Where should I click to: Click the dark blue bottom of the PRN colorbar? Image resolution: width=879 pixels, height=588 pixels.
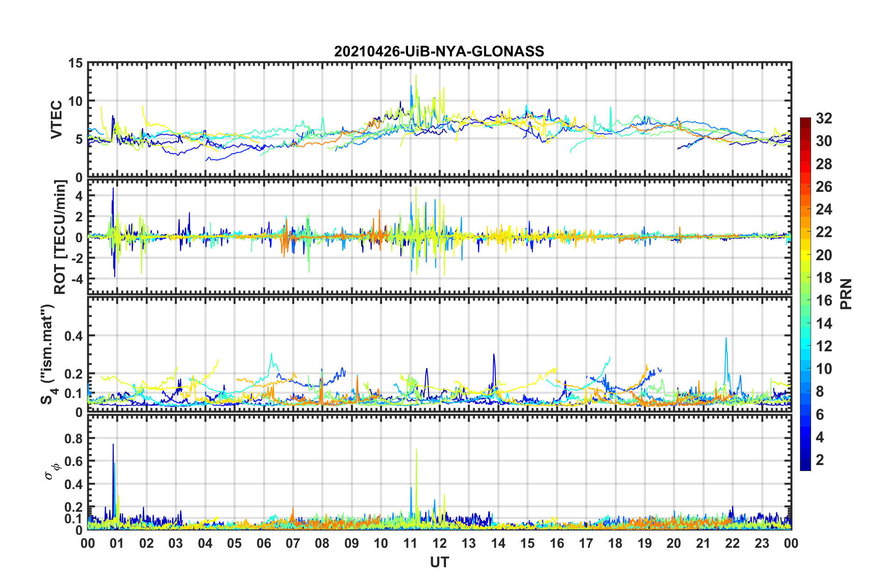(806, 465)
